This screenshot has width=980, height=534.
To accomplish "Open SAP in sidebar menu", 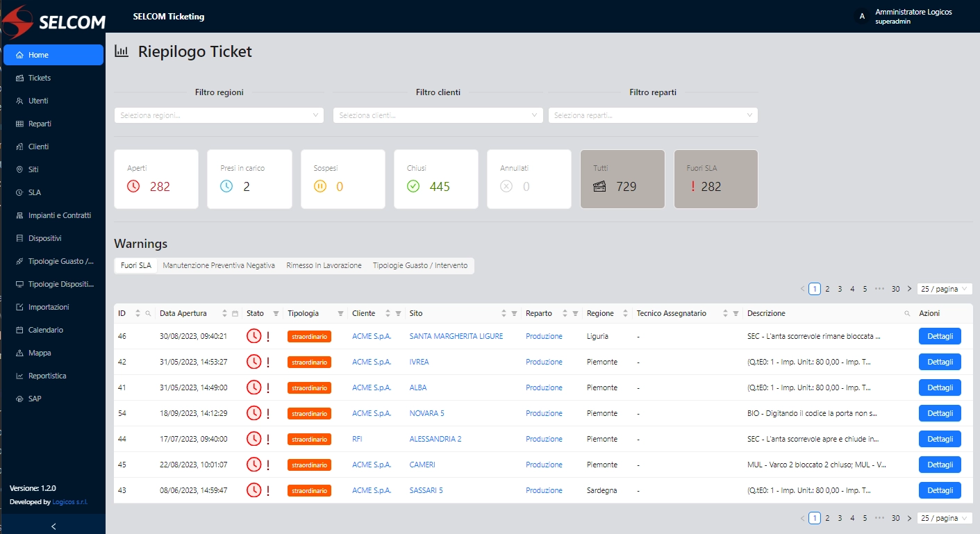I will [53, 399].
